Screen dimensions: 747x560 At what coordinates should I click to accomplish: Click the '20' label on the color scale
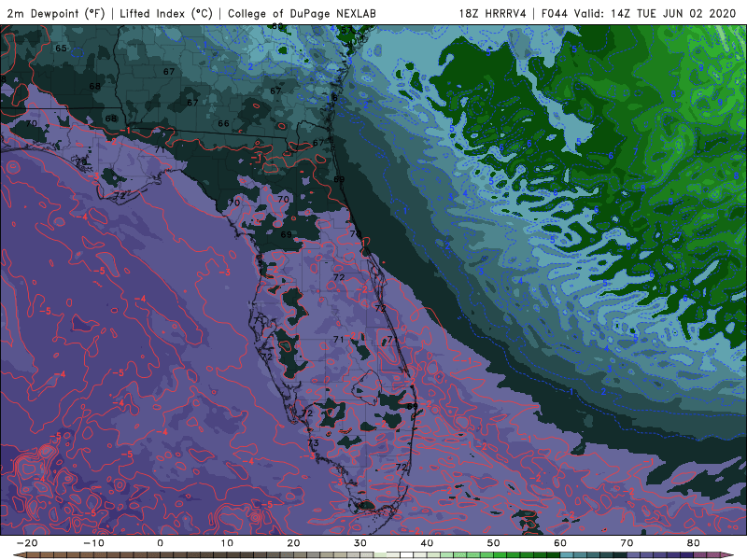(293, 543)
